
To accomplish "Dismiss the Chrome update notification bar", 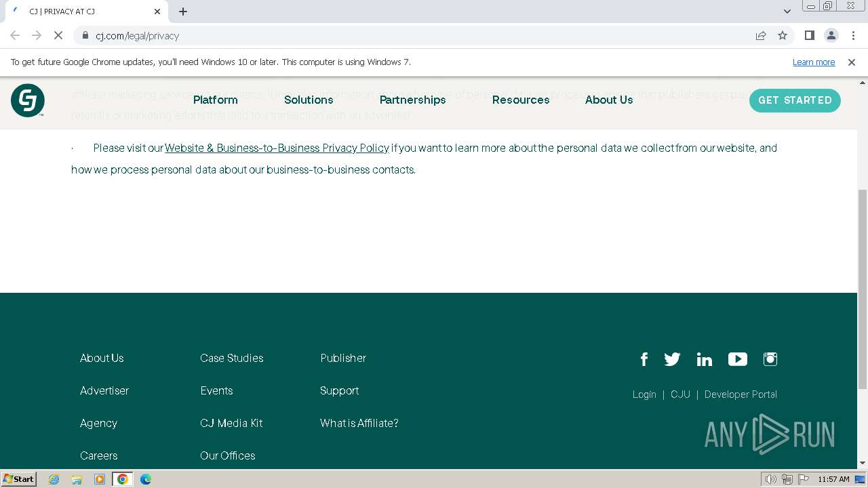I will coord(852,62).
